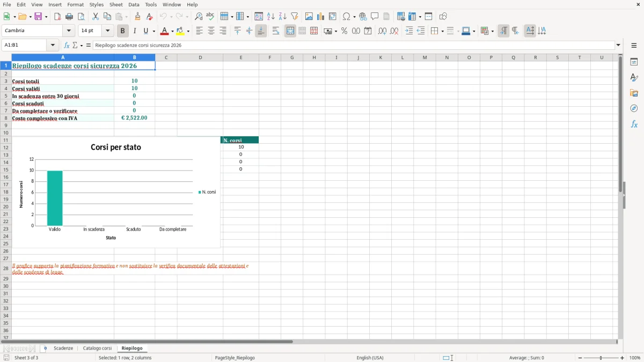Open the sidebar Styles icon
The image size is (644, 362).
point(634,77)
